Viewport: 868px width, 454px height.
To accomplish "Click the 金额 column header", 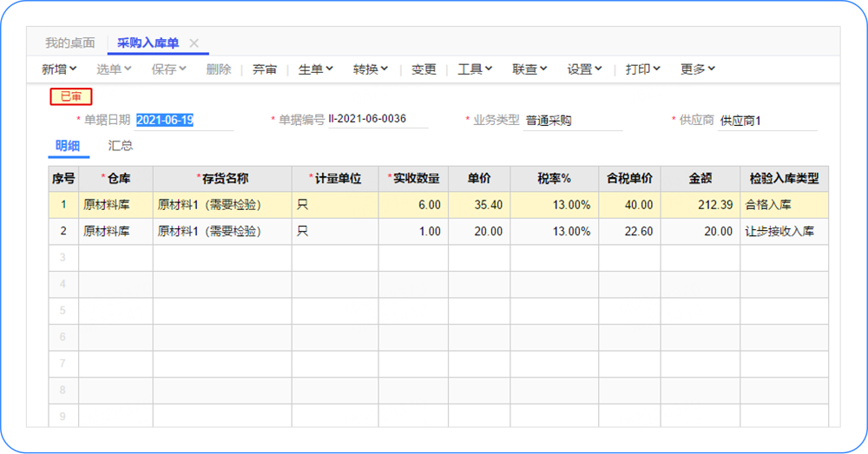I will tap(700, 178).
